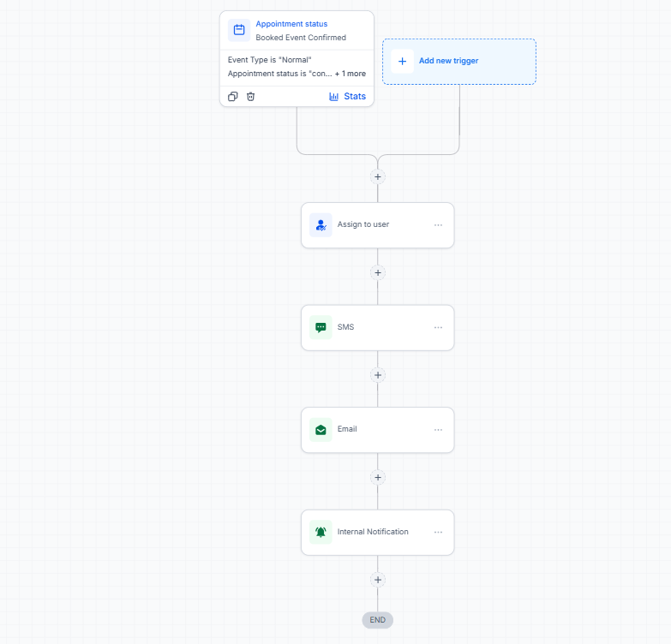Open the Assign to user options menu

point(438,225)
